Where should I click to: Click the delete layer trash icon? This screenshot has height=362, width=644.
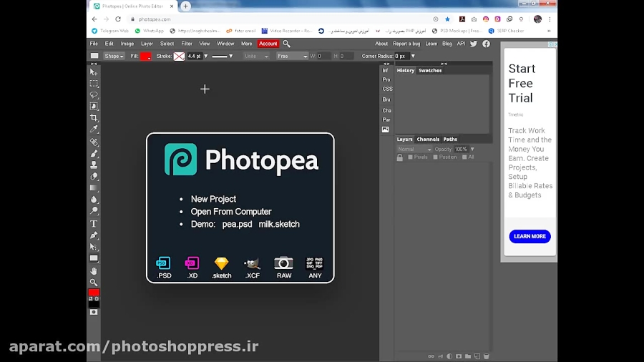pos(487,356)
